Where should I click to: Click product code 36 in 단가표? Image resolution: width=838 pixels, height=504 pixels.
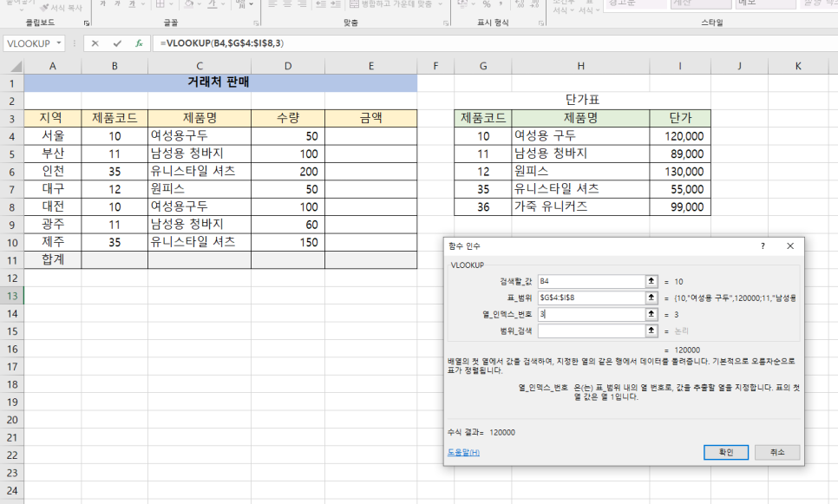[483, 206]
